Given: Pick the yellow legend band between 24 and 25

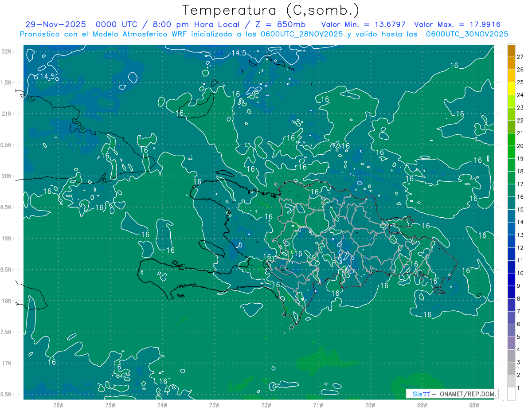Looking at the screenshot, I should [512, 89].
